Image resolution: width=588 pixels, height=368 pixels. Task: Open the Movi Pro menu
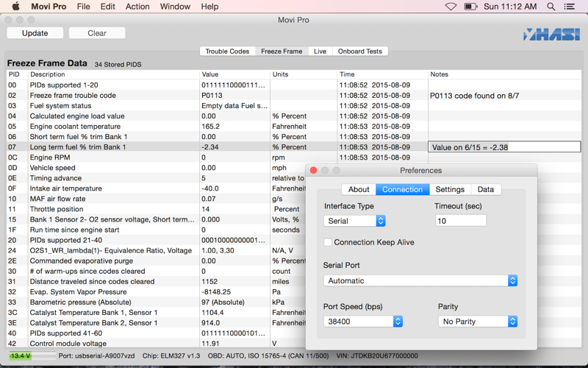click(x=49, y=7)
